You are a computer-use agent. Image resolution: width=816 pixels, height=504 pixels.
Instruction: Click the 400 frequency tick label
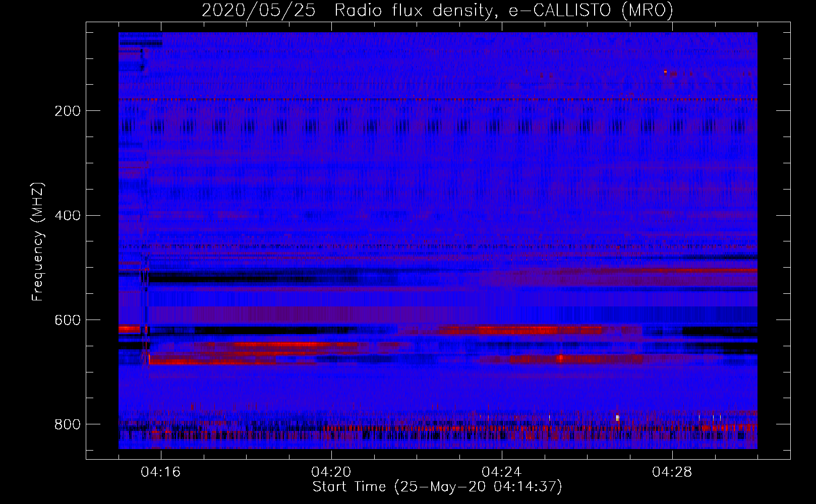tap(68, 216)
